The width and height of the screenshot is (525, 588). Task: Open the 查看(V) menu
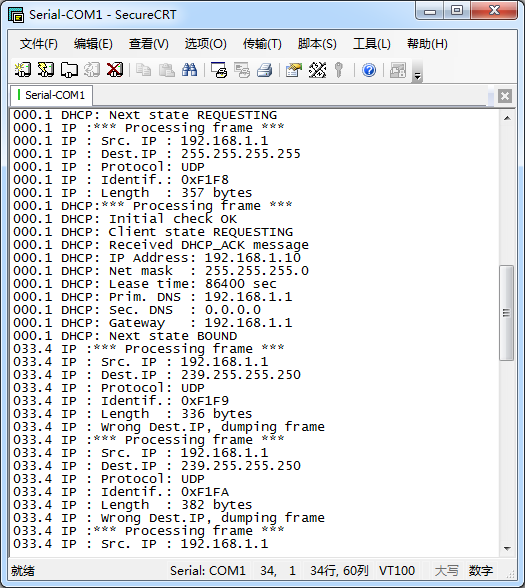click(x=148, y=44)
